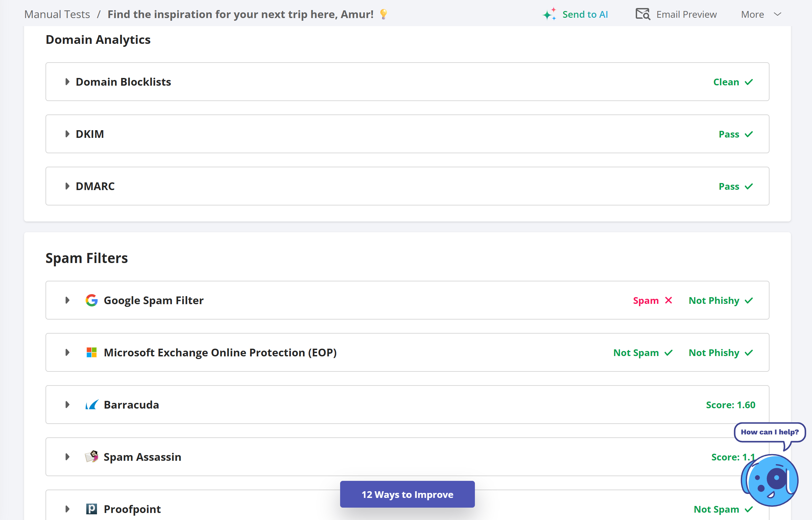Click the Proofpoint logo icon
Screen dimensions: 812x520
pos(91,509)
